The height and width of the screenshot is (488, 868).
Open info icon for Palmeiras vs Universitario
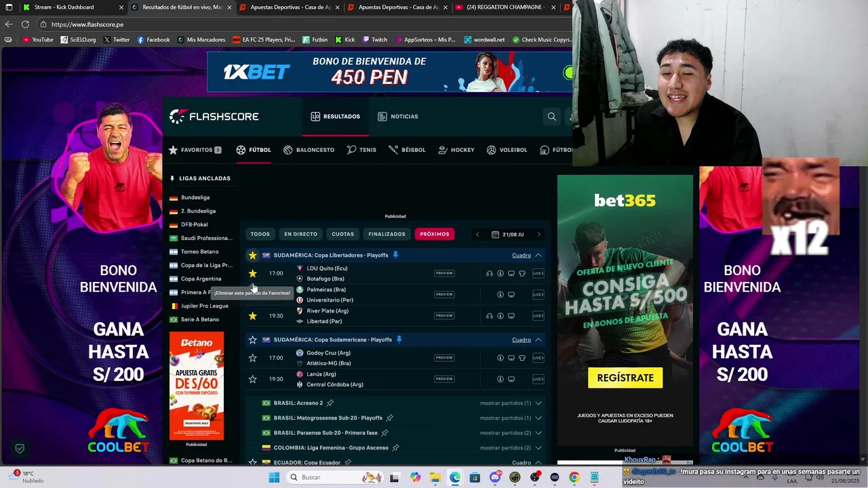coord(500,294)
